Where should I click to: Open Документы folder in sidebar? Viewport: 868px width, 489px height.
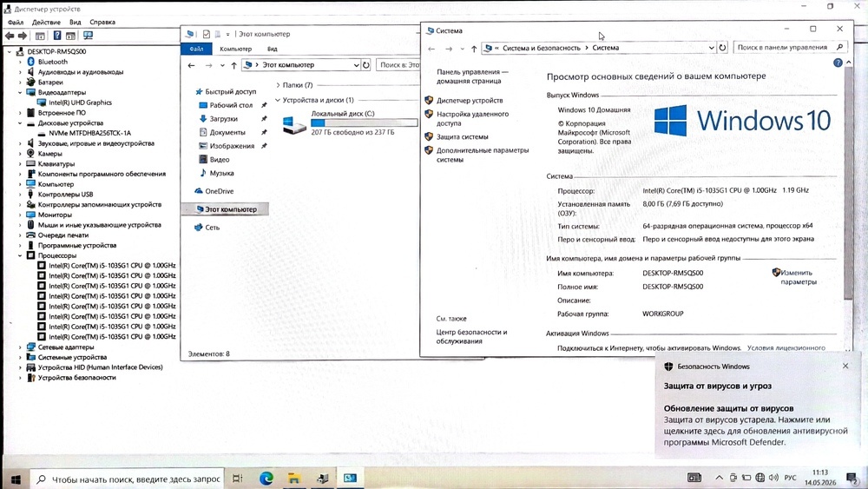[x=227, y=132]
